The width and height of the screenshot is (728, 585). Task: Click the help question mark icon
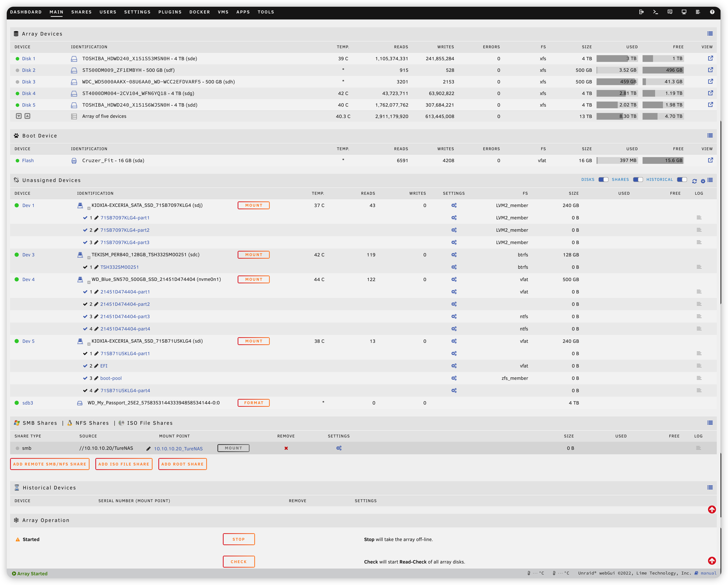tap(712, 12)
